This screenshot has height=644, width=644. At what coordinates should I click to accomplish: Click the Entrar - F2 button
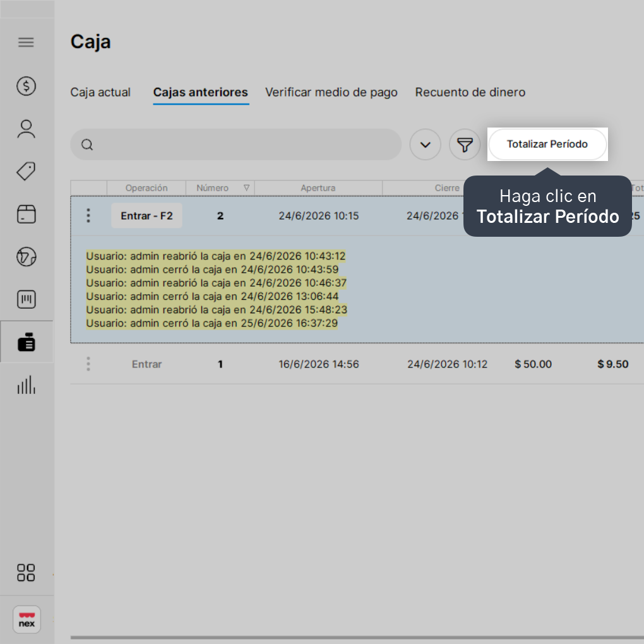coord(146,216)
